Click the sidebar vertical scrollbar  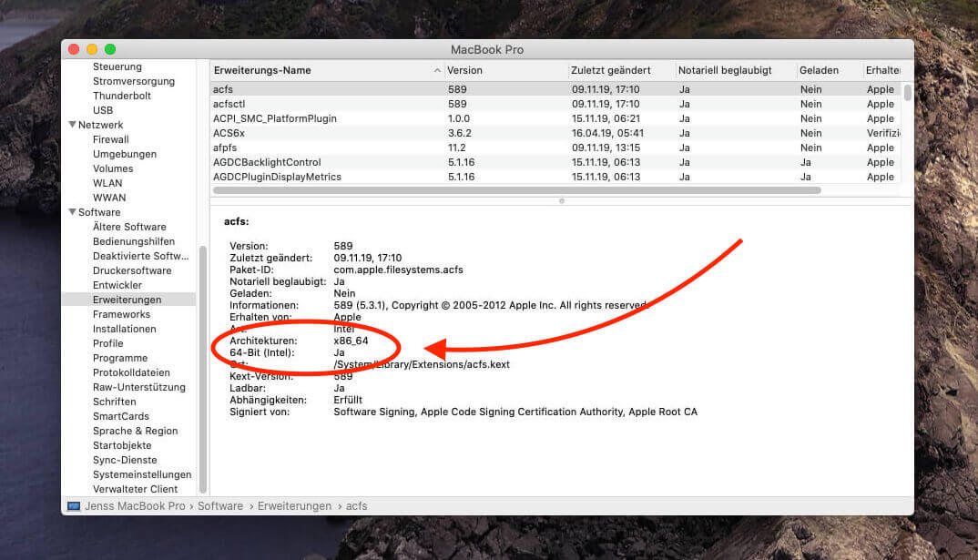202,369
